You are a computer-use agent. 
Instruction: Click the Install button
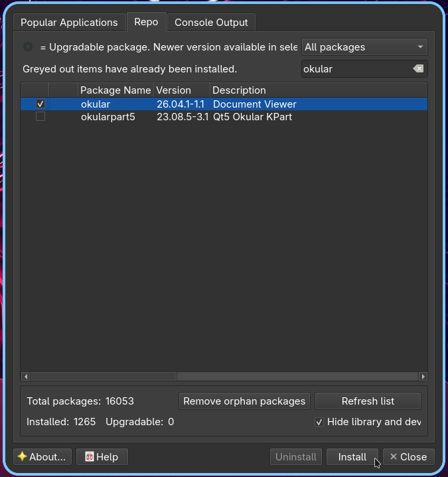pos(352,456)
